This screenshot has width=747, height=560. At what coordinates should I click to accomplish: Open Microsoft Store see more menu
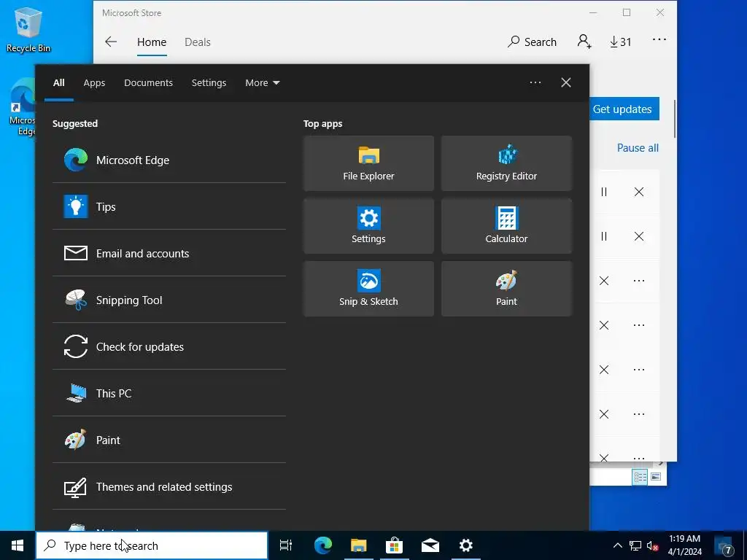(x=659, y=40)
